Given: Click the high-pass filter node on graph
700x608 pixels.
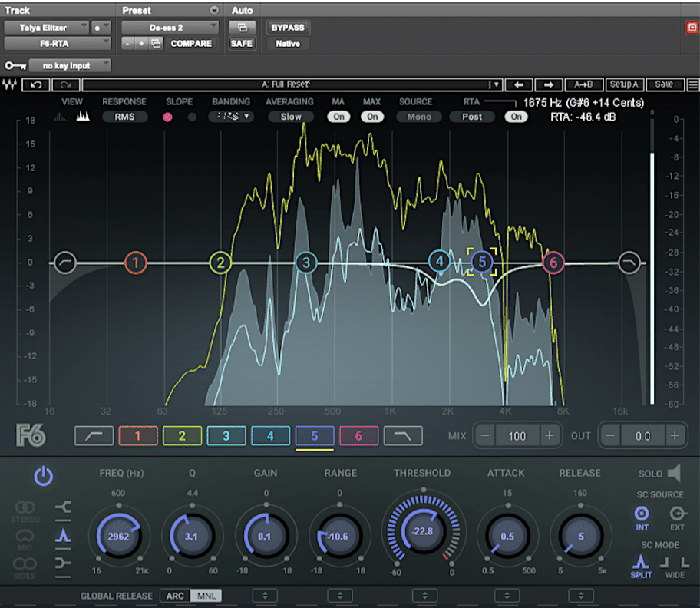Looking at the screenshot, I should [65, 263].
